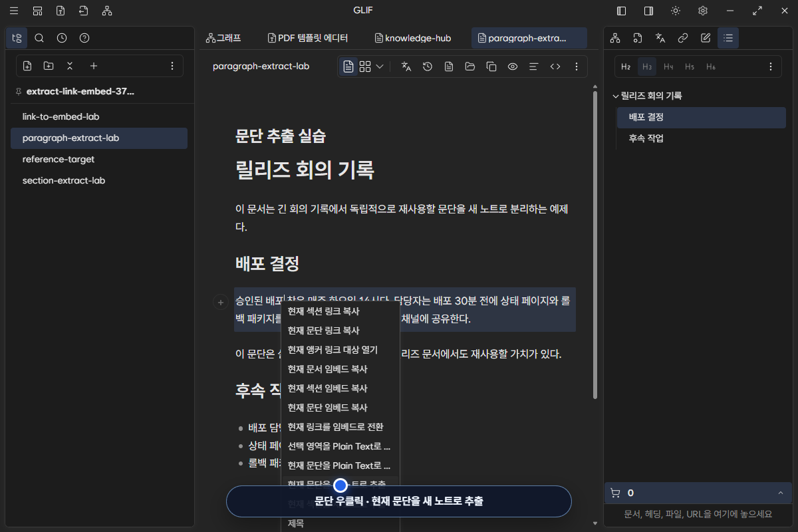798x532 pixels.
Task: Toggle the H2 heading level filter
Action: click(626, 66)
